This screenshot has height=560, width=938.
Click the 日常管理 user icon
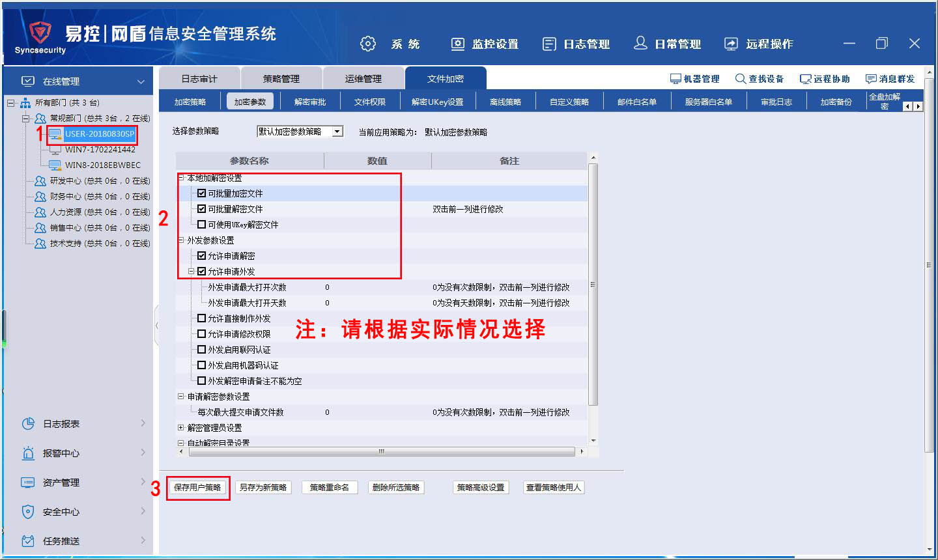(x=640, y=43)
